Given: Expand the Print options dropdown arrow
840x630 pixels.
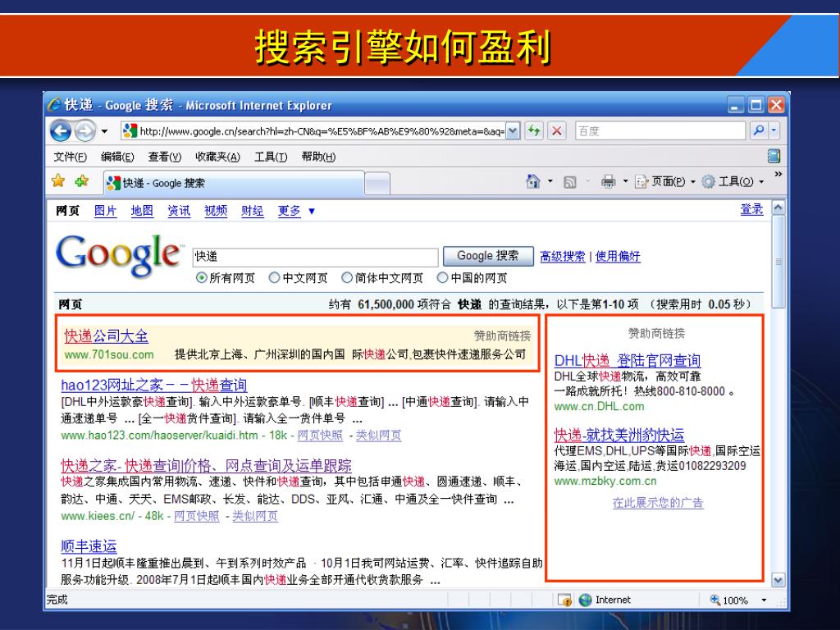Looking at the screenshot, I should [x=625, y=181].
